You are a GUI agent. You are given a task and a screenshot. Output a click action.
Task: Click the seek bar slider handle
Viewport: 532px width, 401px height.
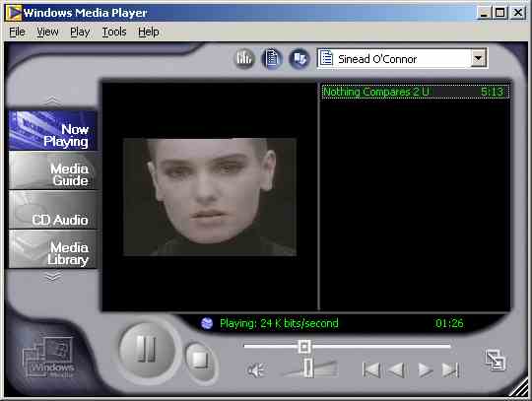[304, 347]
